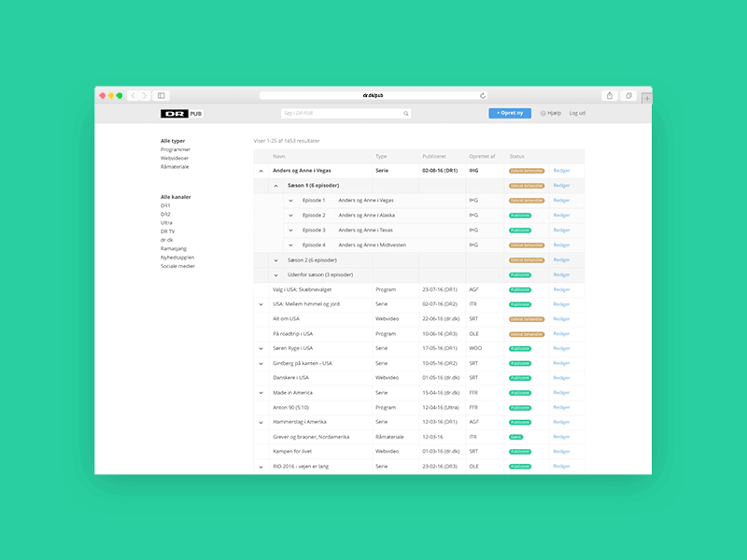Expand the Søren Ryge i USA series

pyautogui.click(x=261, y=347)
